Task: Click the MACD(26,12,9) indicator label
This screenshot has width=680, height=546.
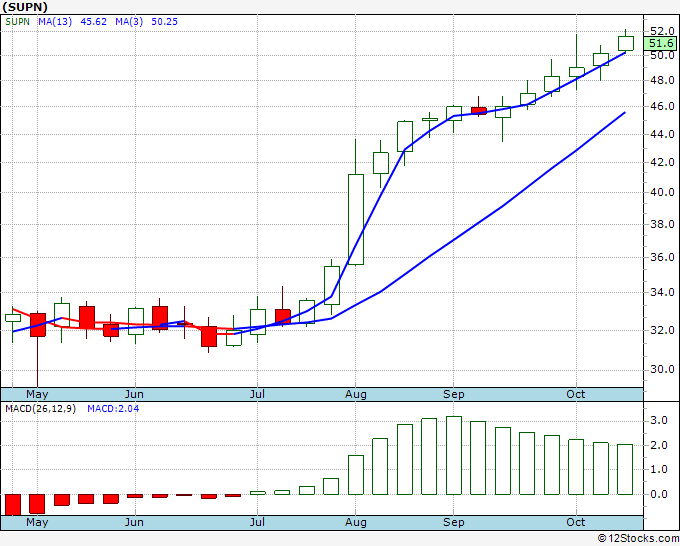Action: coord(40,409)
